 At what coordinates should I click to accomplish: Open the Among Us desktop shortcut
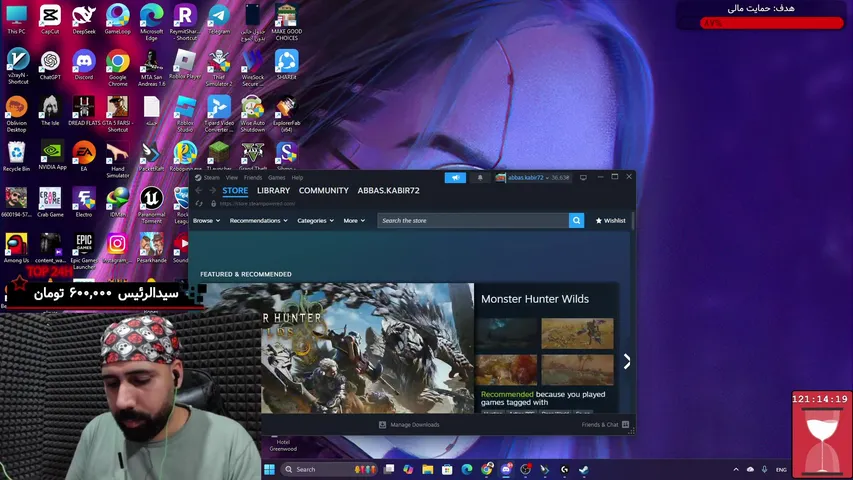pos(16,248)
